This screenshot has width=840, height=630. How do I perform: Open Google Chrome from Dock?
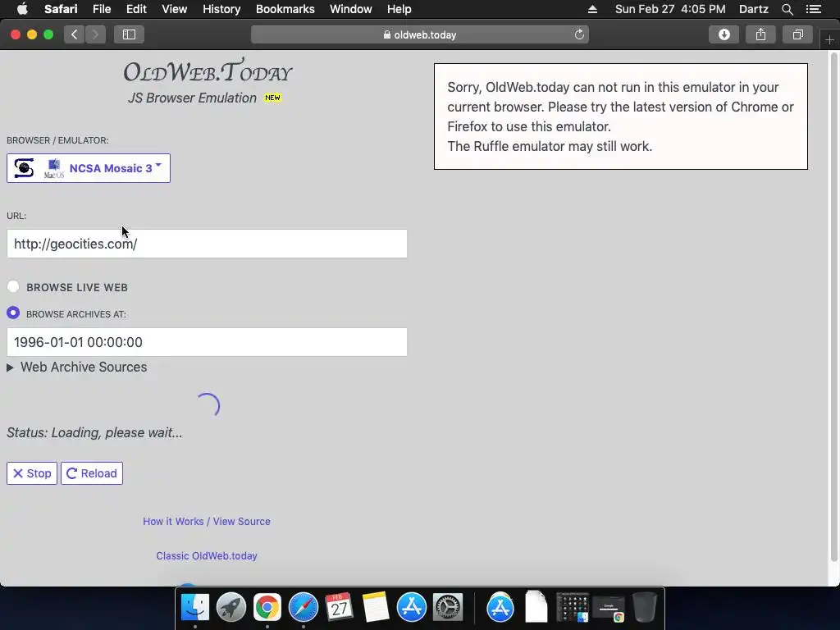pyautogui.click(x=267, y=607)
